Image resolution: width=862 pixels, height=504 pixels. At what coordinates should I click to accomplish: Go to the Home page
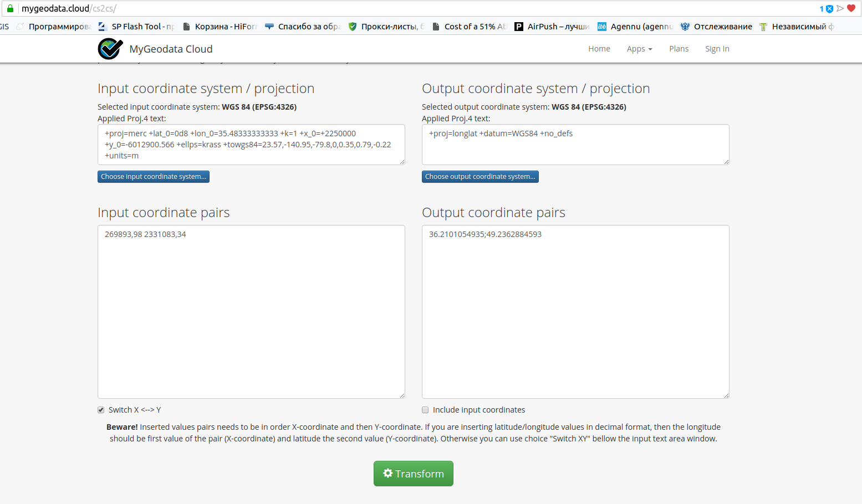click(x=599, y=49)
